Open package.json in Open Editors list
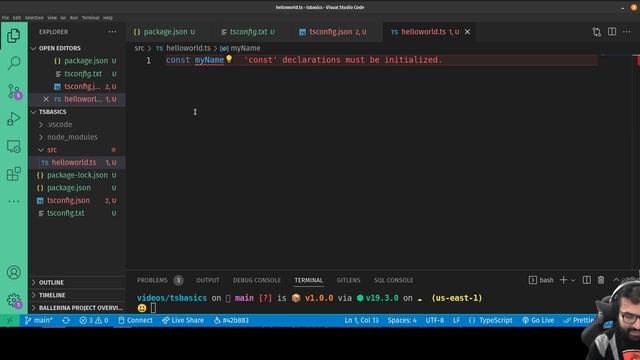This screenshot has width=640, height=360. coord(77,61)
